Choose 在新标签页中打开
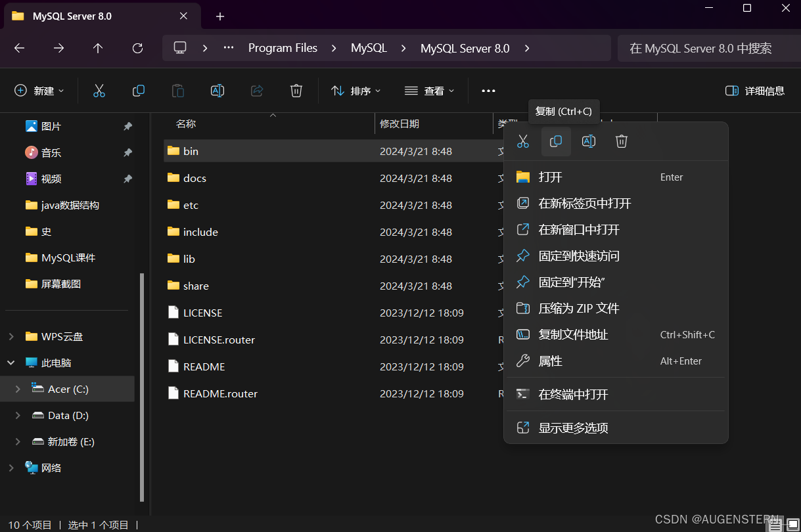Image resolution: width=801 pixels, height=532 pixels. pos(616,203)
